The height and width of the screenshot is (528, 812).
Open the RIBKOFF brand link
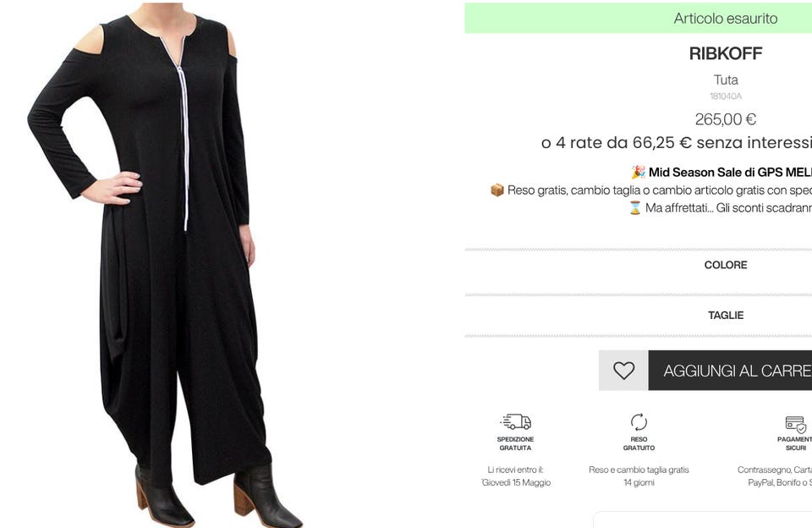point(726,53)
